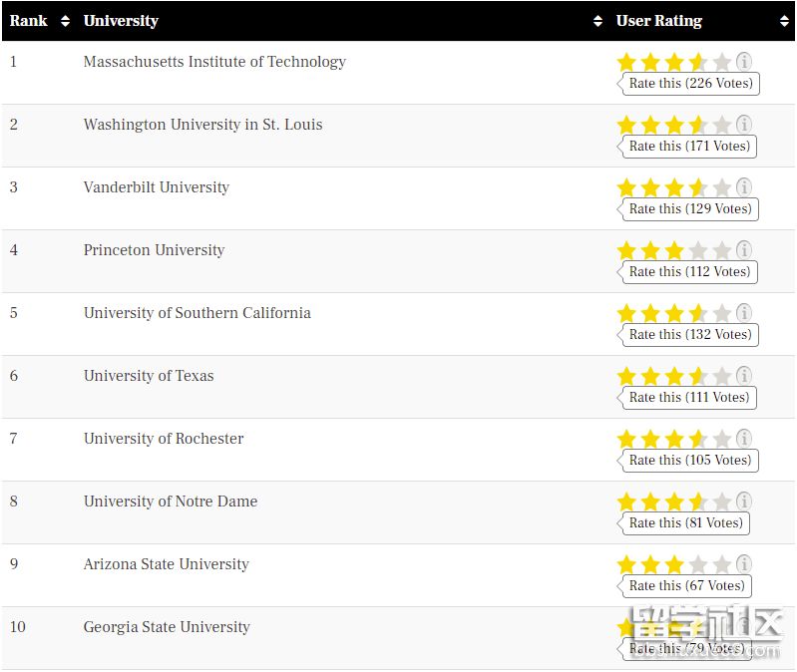Sort table by University column arrows
The height and width of the screenshot is (672, 797).
coord(598,21)
